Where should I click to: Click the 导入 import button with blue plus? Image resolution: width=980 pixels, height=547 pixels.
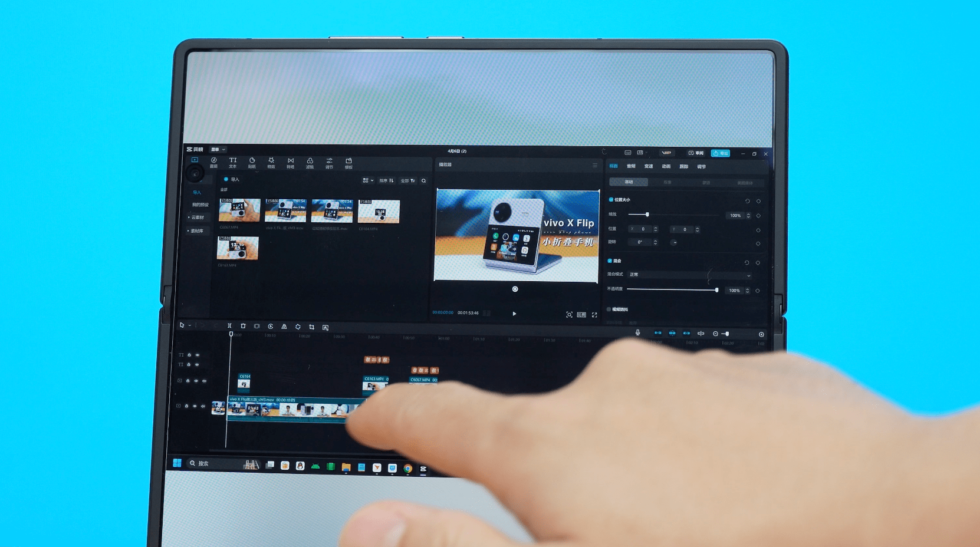(x=232, y=179)
